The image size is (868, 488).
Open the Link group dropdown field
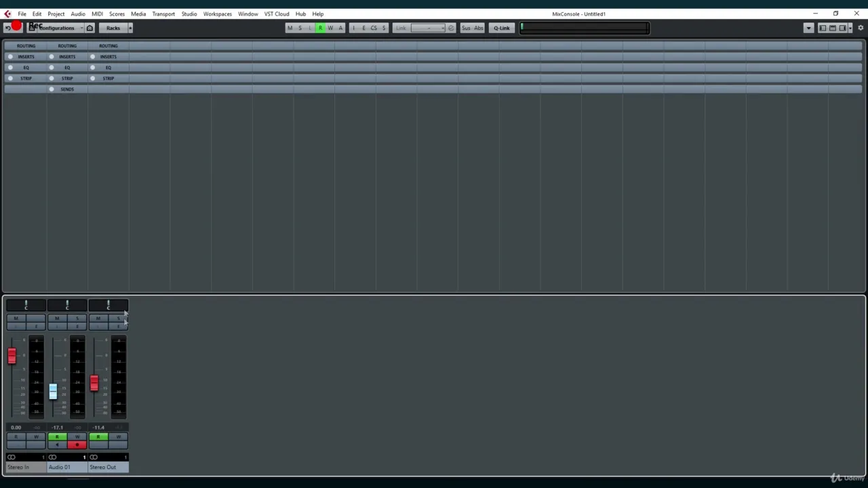click(427, 28)
